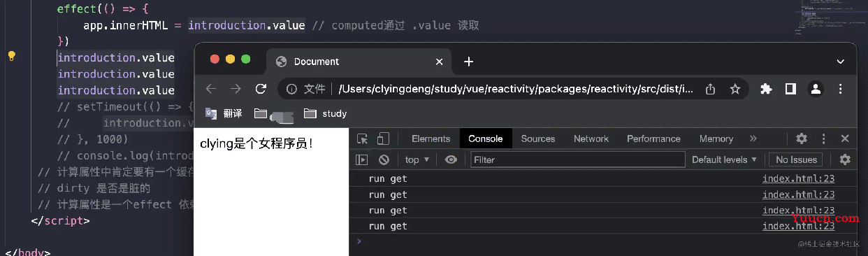Bookmark this page with star icon
Image resolution: width=868 pixels, height=256 pixels.
(735, 89)
